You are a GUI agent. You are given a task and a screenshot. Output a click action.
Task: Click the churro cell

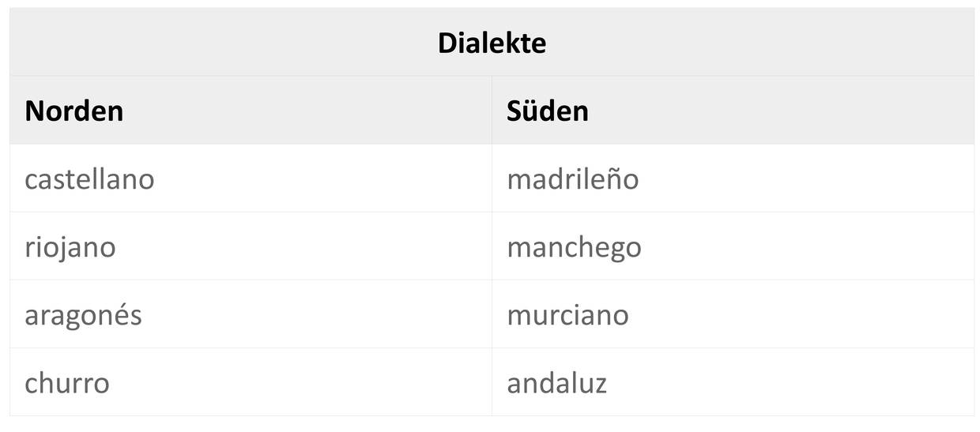click(x=67, y=383)
